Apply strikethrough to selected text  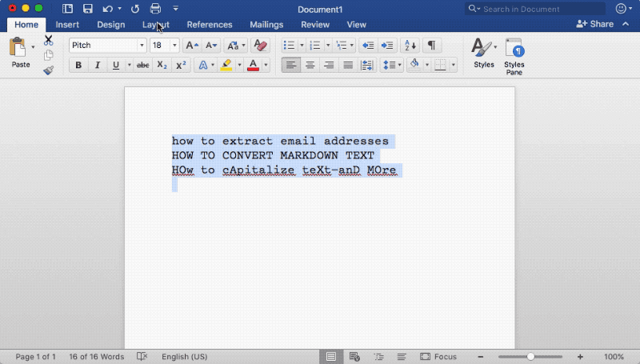tap(142, 65)
